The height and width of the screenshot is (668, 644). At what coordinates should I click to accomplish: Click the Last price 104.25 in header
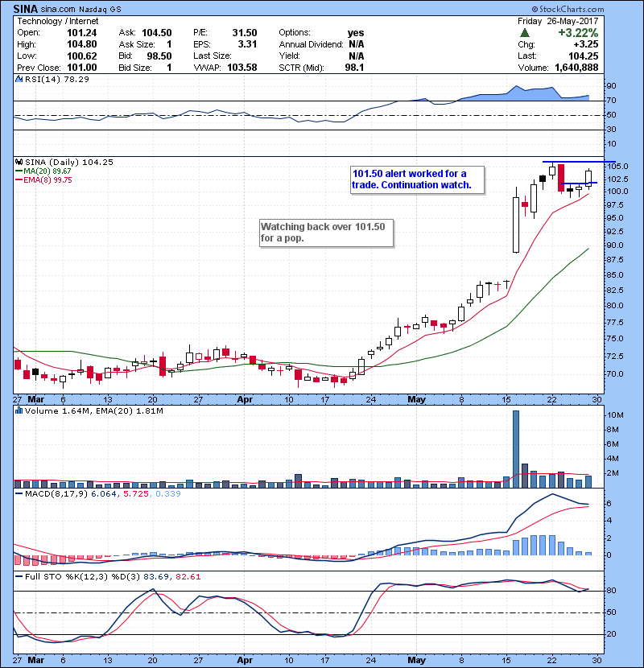pos(584,56)
